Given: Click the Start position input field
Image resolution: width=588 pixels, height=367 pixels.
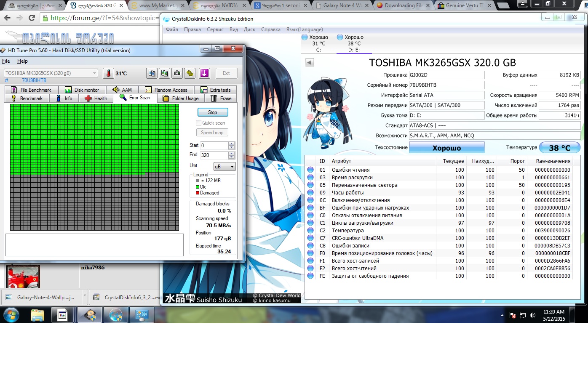Looking at the screenshot, I should [x=214, y=145].
